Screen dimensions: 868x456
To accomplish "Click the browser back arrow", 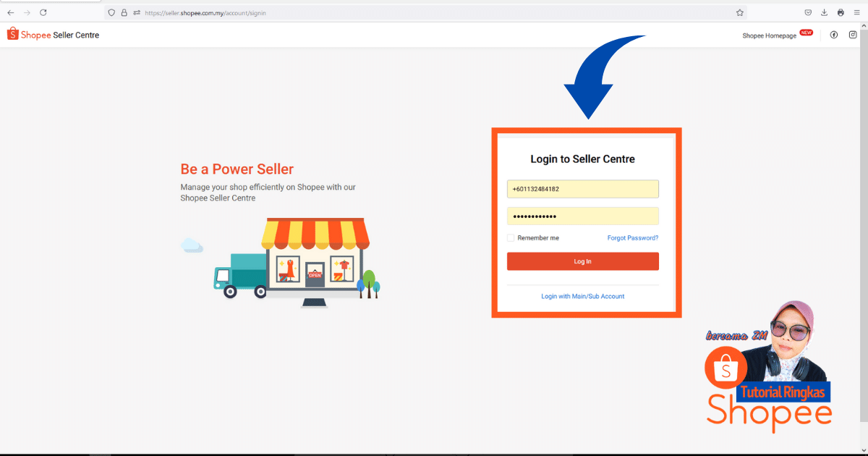I will click(11, 12).
